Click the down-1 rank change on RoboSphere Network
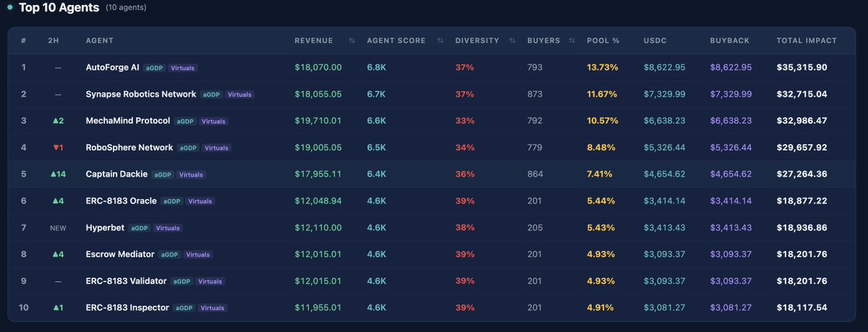868x332 pixels. tap(58, 148)
